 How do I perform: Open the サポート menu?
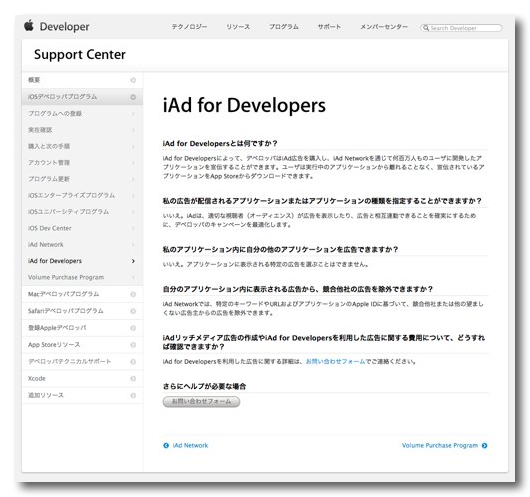(x=329, y=27)
